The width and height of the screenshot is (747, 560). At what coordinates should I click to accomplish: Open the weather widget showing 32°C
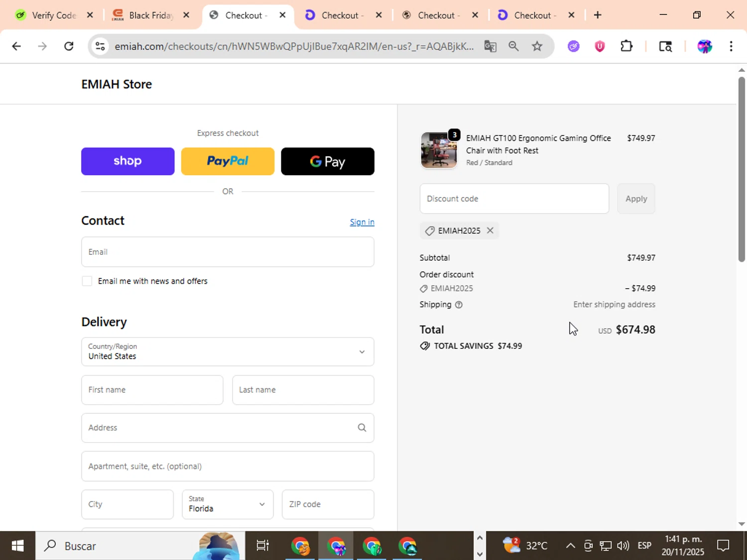(x=525, y=546)
